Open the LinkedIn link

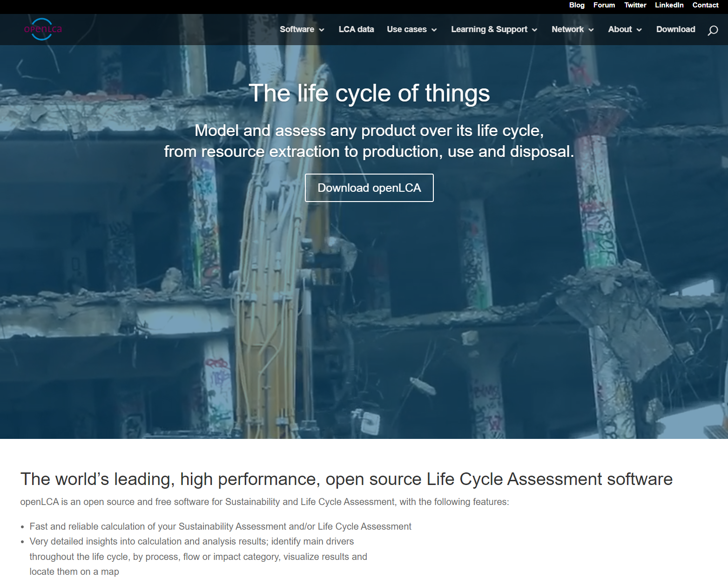[x=669, y=5]
